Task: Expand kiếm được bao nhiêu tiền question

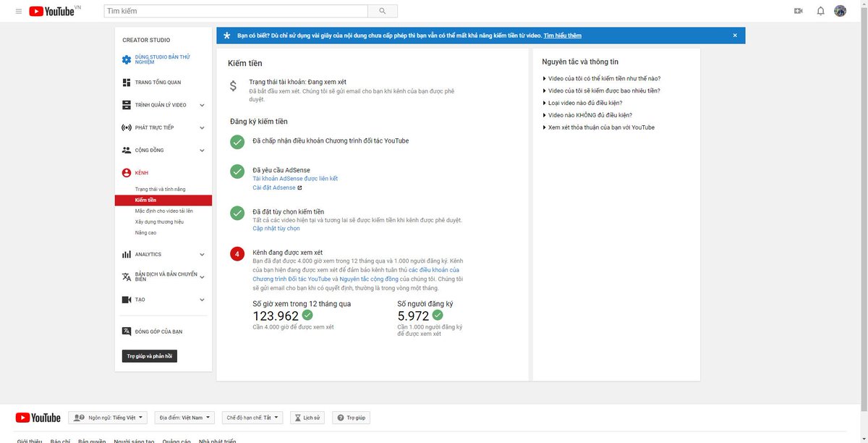Action: pos(601,90)
